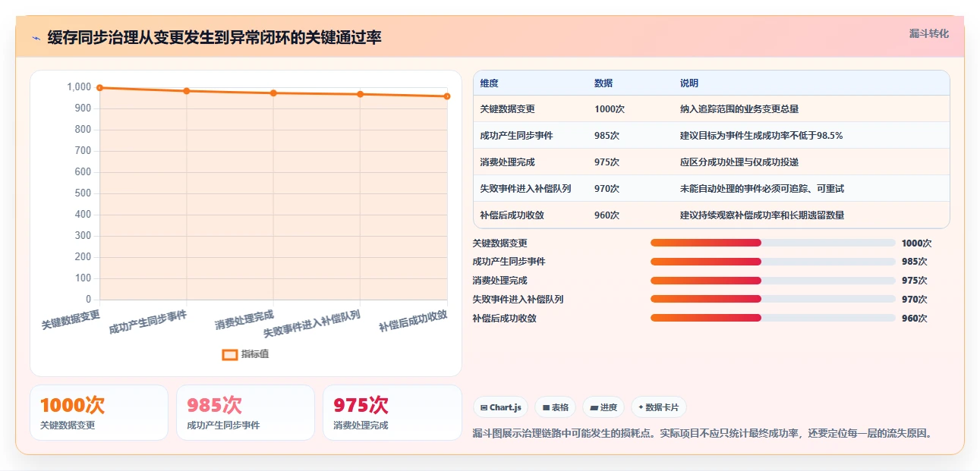Open the 975次 消费处理完成 stat card
The image size is (980, 471).
(x=392, y=413)
